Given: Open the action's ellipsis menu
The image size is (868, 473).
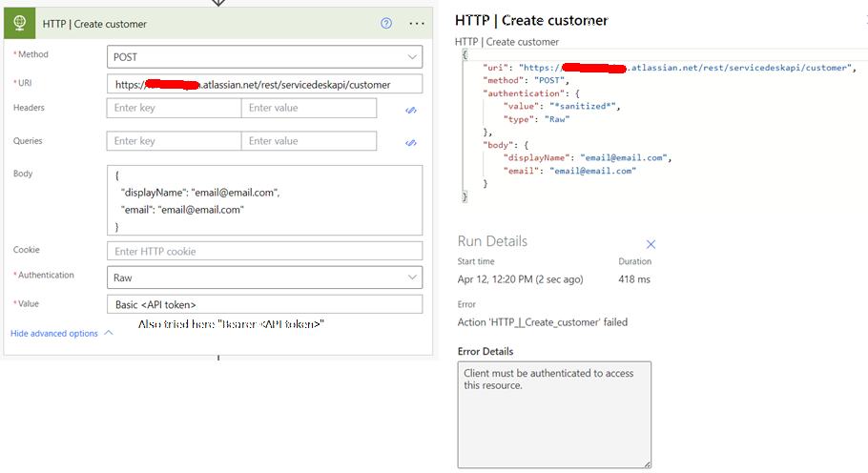Looking at the screenshot, I should [417, 23].
